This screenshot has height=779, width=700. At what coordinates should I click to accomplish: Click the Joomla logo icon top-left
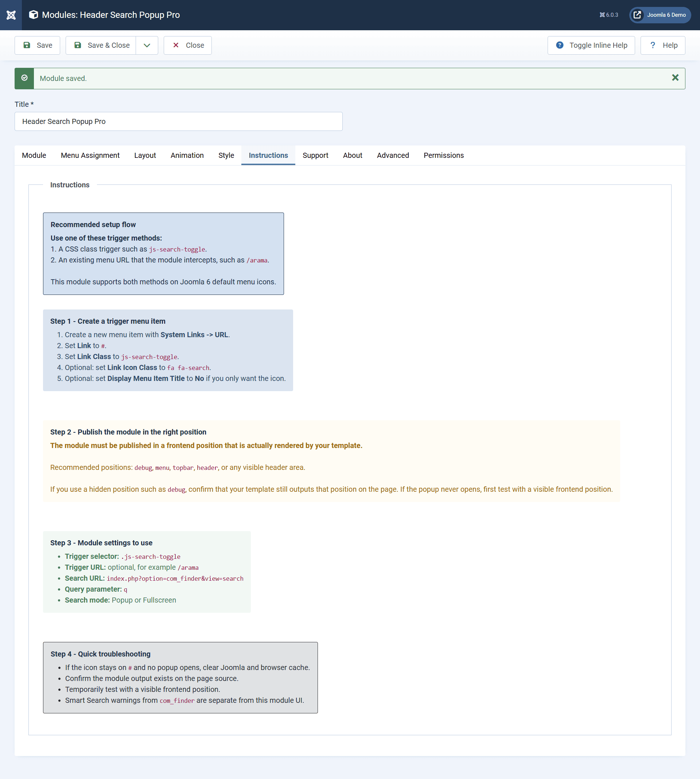(11, 15)
